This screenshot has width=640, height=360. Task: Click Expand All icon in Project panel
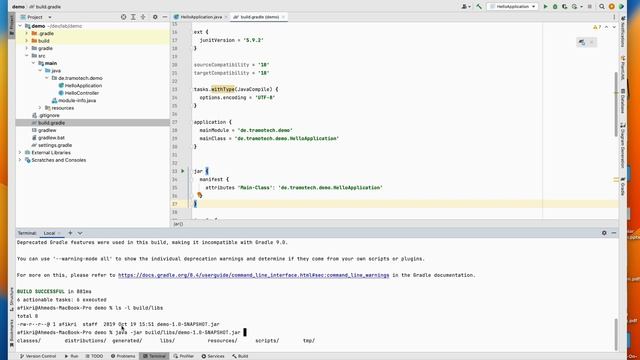(x=133, y=17)
